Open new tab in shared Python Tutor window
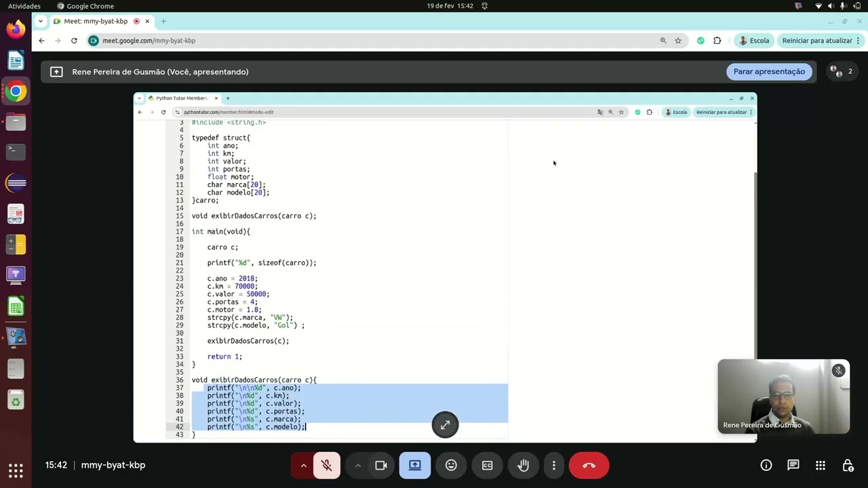 228,98
